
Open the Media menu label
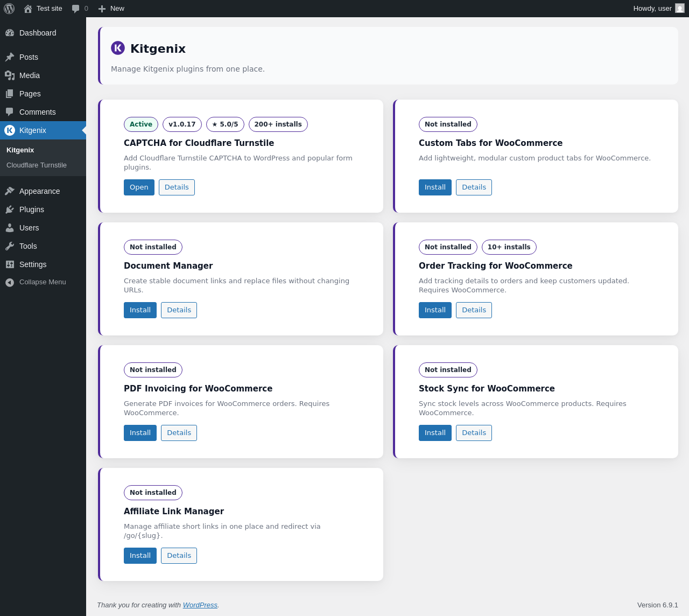[30, 75]
